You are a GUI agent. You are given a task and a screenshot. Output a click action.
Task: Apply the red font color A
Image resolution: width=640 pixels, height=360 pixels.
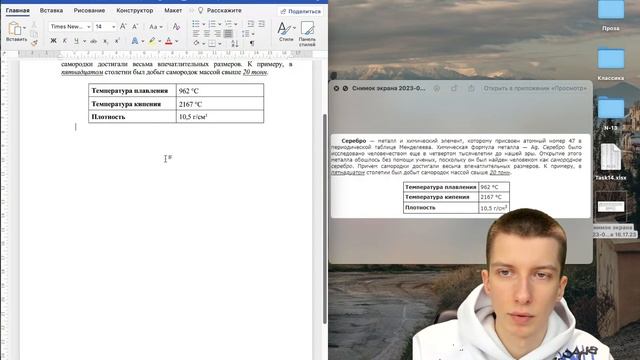point(169,41)
